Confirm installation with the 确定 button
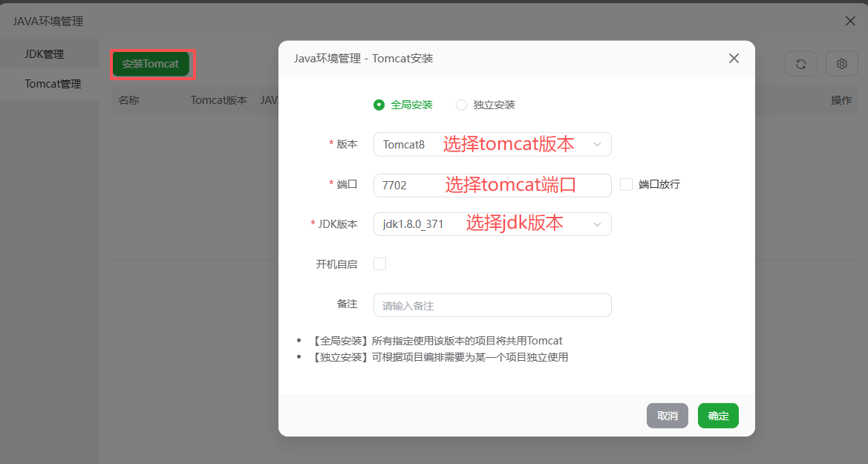Image resolution: width=868 pixels, height=464 pixels. pos(717,416)
